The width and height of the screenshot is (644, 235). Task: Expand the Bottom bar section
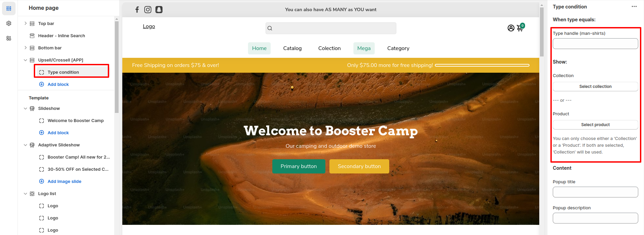25,48
